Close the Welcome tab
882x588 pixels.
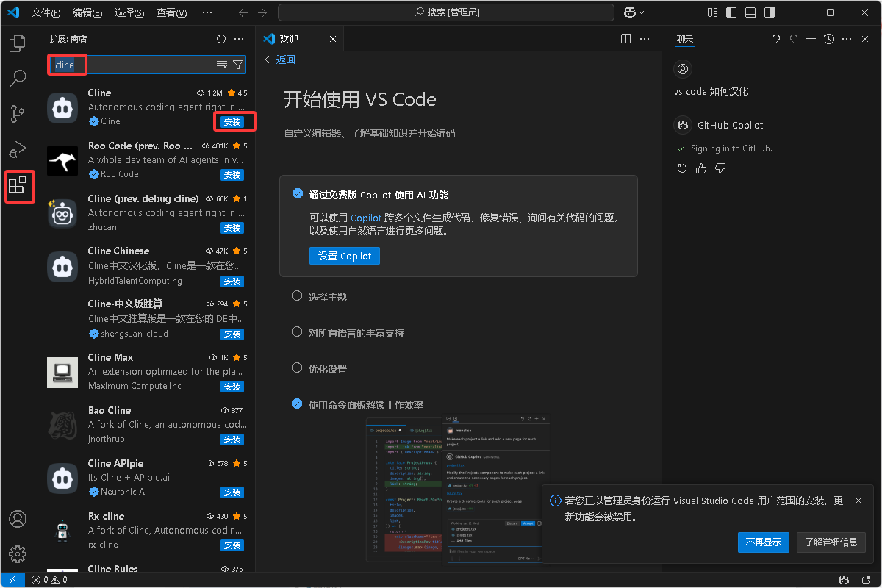(333, 39)
